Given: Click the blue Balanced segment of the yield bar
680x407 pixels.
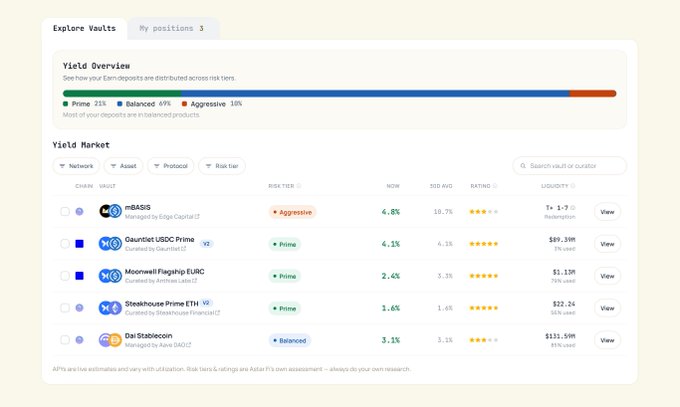Looking at the screenshot, I should (x=375, y=93).
